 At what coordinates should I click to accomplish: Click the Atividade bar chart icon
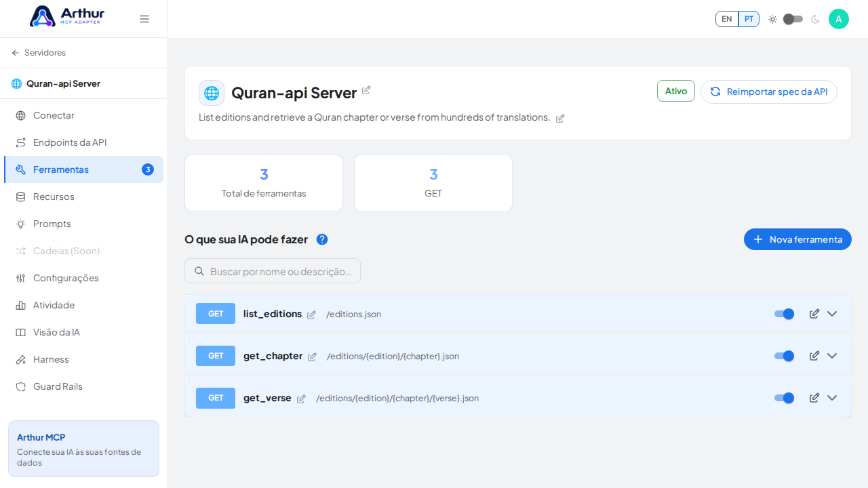point(20,305)
